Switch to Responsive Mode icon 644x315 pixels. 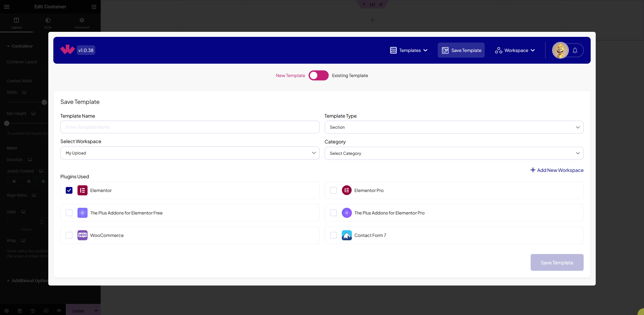[46, 311]
